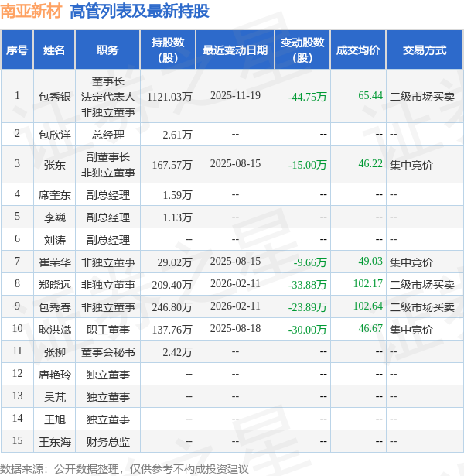This screenshot has height=476, width=464.
Task: Click the name 郑晓远
Action: point(55,285)
